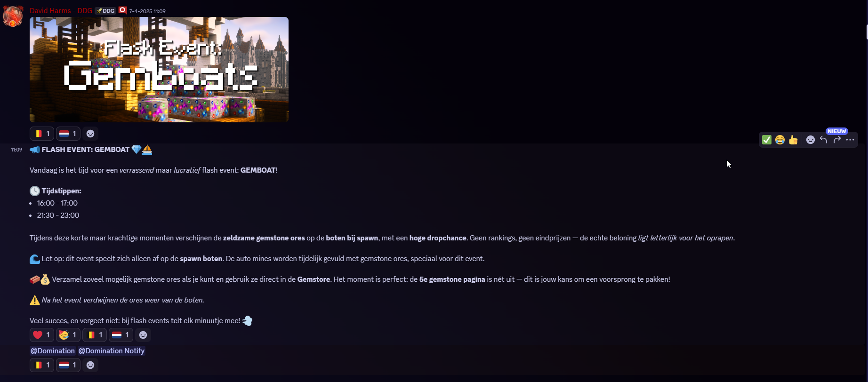Add a reaction under the Gemboats banner image

click(x=90, y=134)
